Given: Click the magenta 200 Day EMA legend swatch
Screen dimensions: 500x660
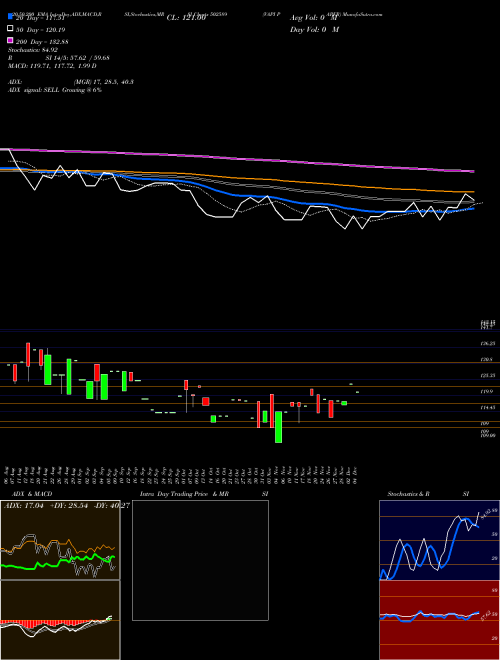Looking at the screenshot, I should (10, 40).
